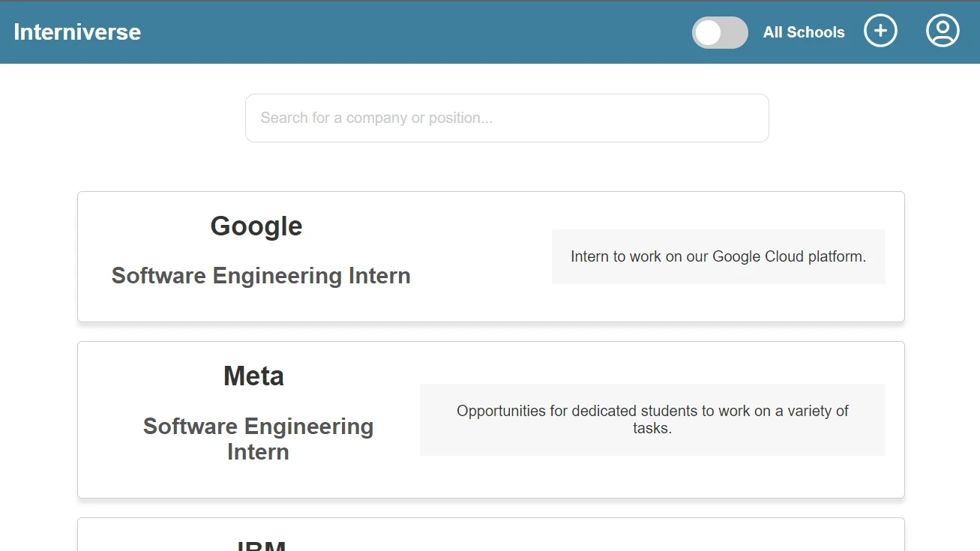Select the Google company heading
Image resolution: width=980 pixels, height=551 pixels.
[x=256, y=226]
